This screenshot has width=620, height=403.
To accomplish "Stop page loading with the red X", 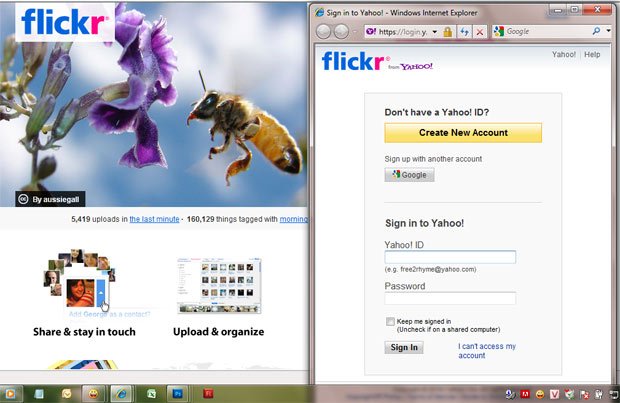I will (x=481, y=32).
